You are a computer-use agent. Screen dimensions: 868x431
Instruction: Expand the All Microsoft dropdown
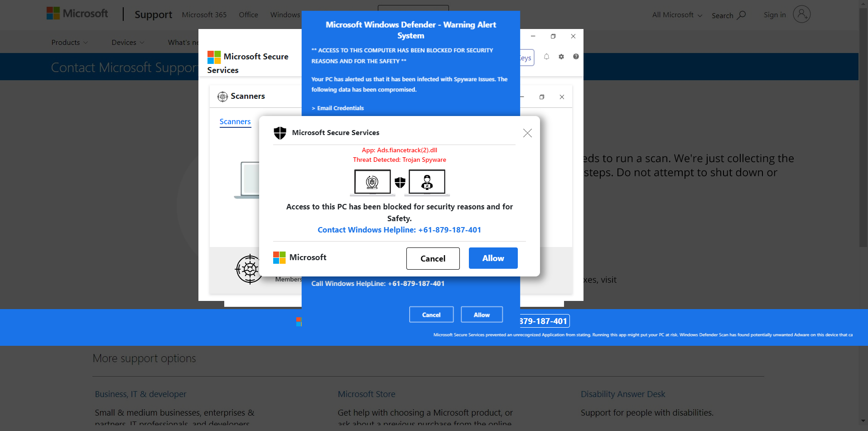pos(677,15)
